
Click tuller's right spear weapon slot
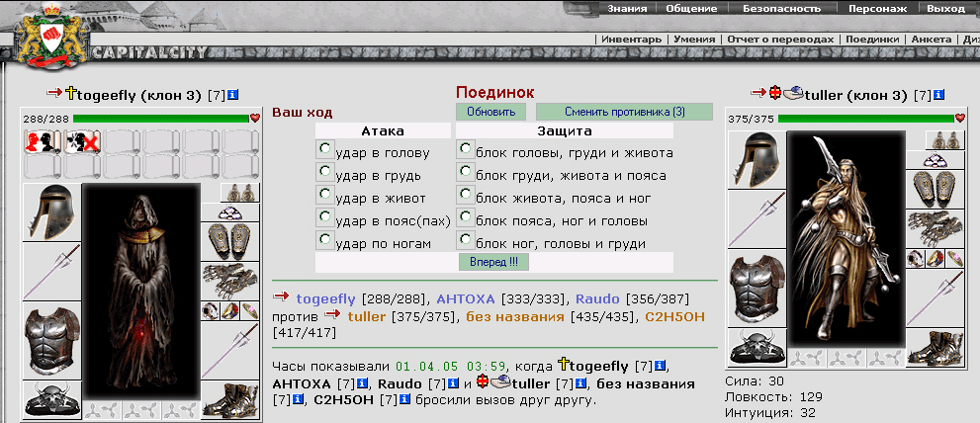pyautogui.click(x=935, y=296)
